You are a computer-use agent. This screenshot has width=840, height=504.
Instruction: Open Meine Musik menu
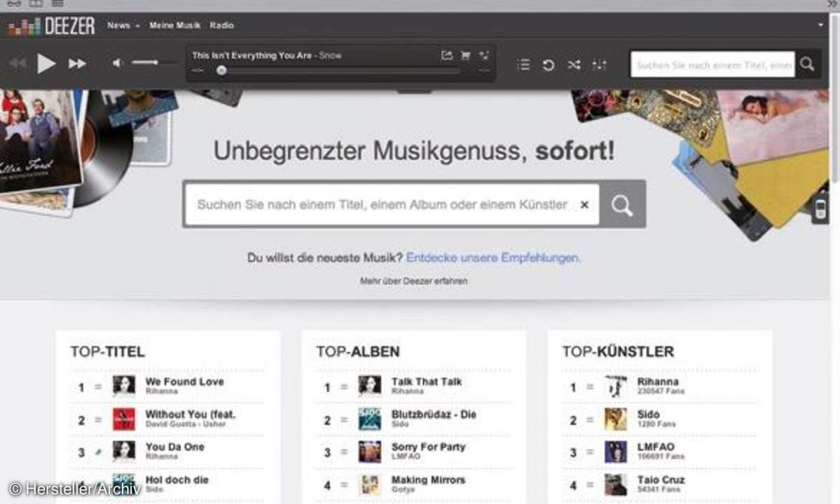pyautogui.click(x=174, y=25)
